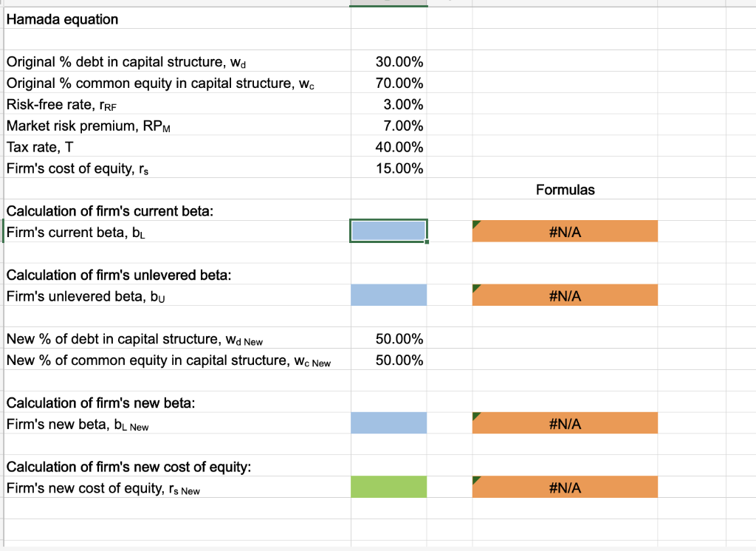Viewport: 756px width, 551px height.
Task: Select the green cell for new cost of equity
Action: (389, 487)
